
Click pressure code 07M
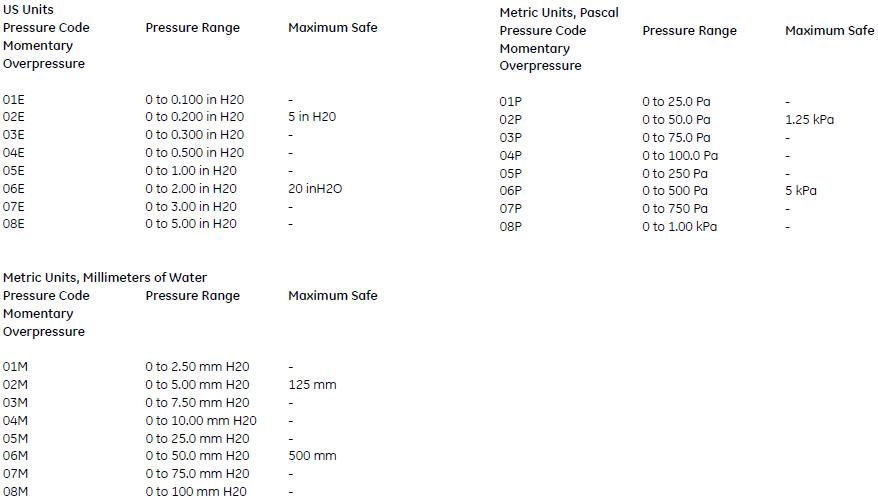click(15, 473)
